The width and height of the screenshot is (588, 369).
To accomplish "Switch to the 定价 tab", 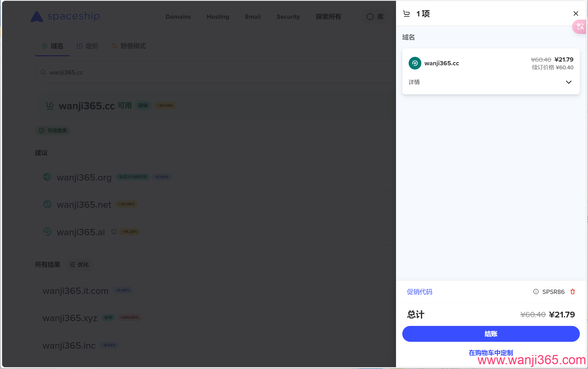I will (x=87, y=46).
